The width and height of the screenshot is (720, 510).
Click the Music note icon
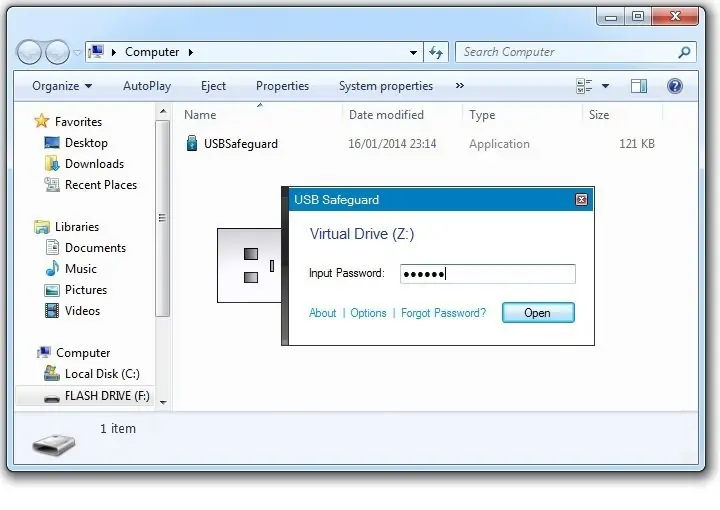(52, 268)
